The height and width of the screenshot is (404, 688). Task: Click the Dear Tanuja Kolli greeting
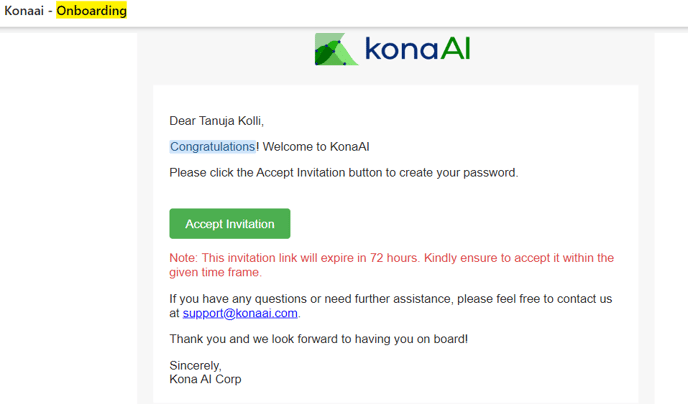pyautogui.click(x=216, y=121)
